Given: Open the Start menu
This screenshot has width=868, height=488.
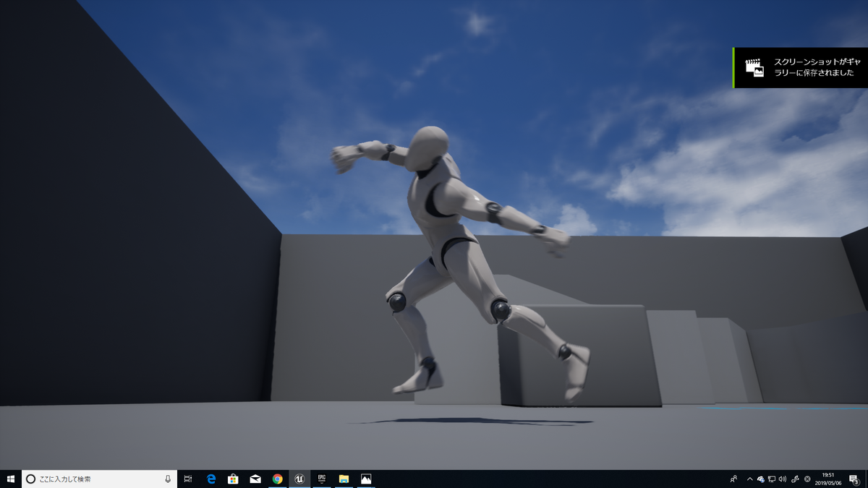Looking at the screenshot, I should (10, 479).
